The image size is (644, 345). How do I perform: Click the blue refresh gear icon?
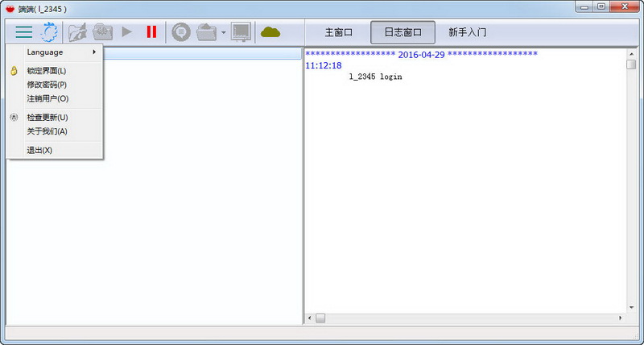(x=49, y=32)
